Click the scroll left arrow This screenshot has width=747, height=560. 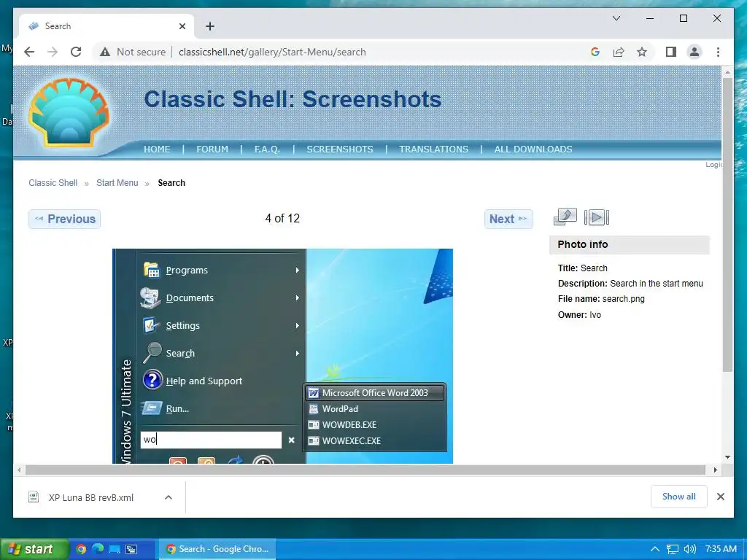[18, 470]
